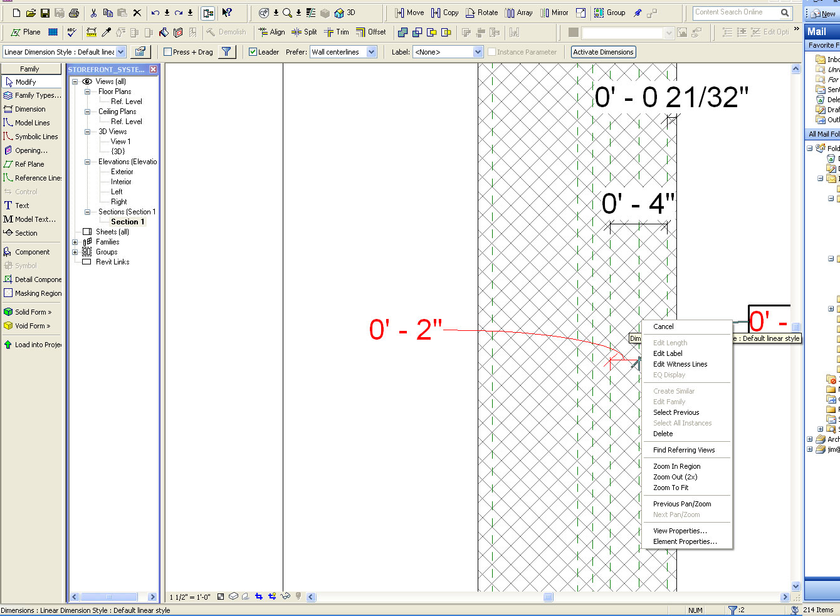Toggle the Instance Parameter checkbox

tap(491, 52)
